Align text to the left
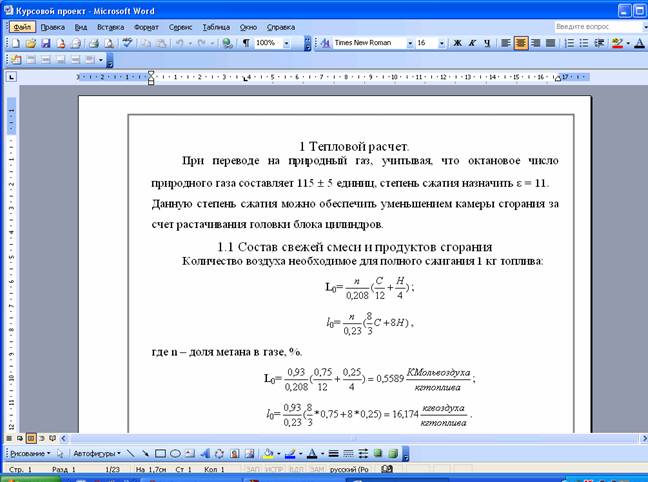This screenshot has width=648, height=482. tap(506, 43)
